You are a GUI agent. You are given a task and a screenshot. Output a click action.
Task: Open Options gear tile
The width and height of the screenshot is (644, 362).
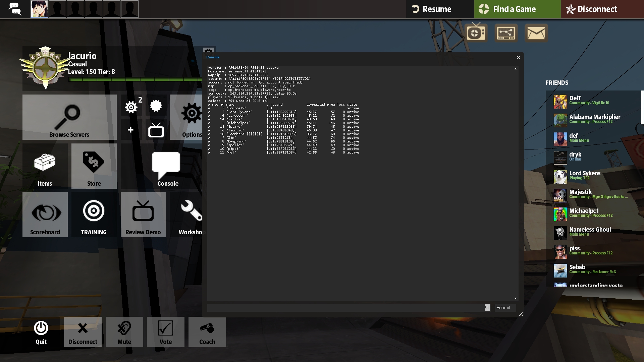point(186,117)
